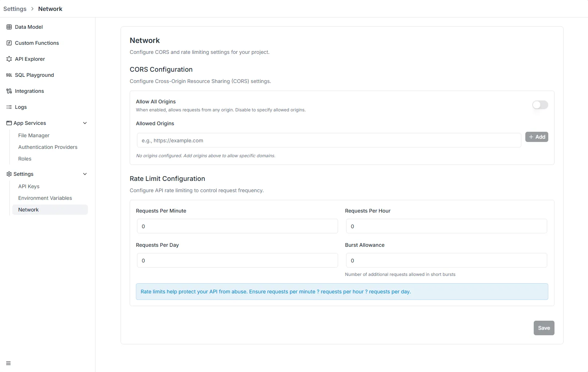Enable the Allow All Origins toggle
This screenshot has height=372, width=588.
click(x=540, y=105)
